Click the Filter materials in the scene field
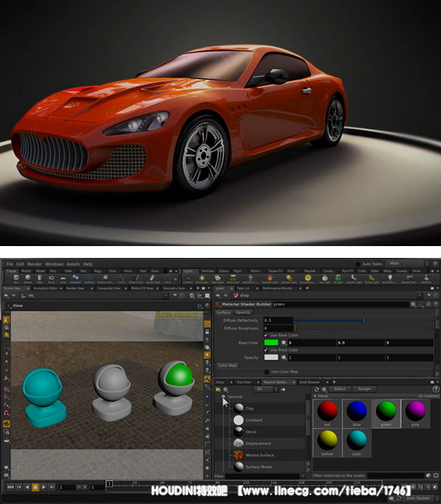441x504 pixels. (396, 476)
